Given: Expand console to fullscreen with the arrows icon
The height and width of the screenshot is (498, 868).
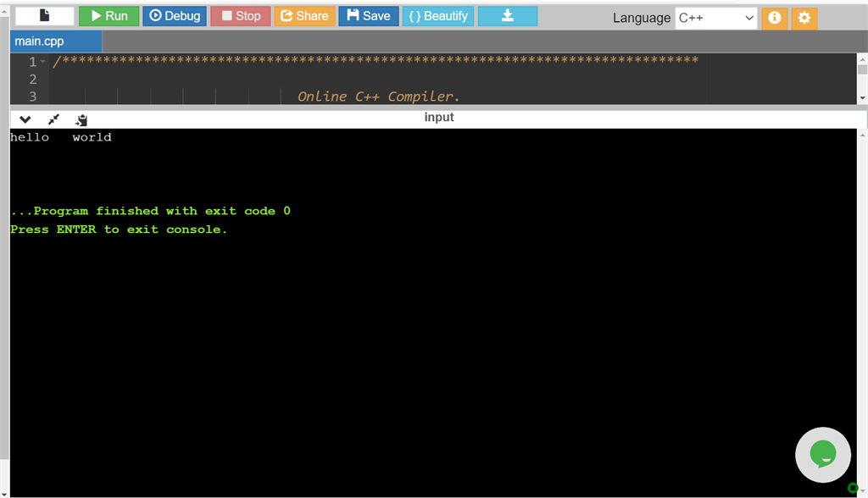Looking at the screenshot, I should [x=53, y=119].
